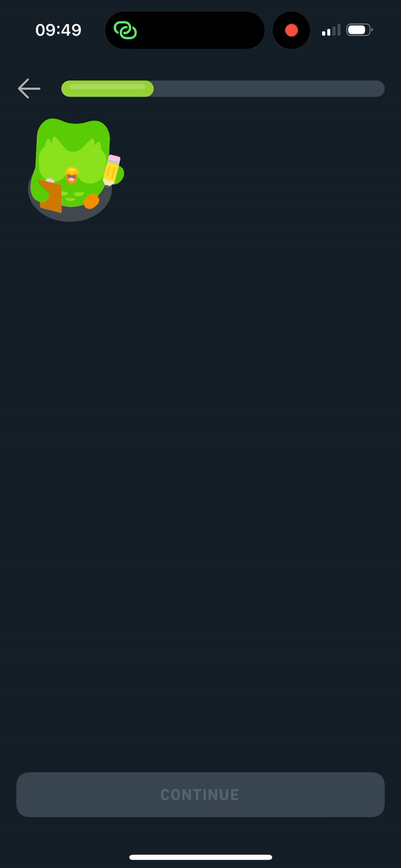Tap the cellular signal bars icon
401x868 pixels.
click(x=331, y=30)
